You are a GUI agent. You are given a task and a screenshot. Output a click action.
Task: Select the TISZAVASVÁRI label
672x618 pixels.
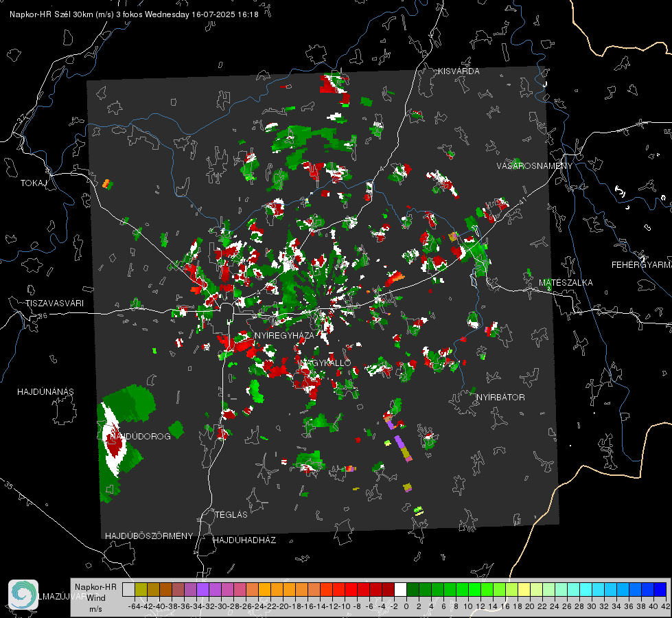tap(54, 304)
